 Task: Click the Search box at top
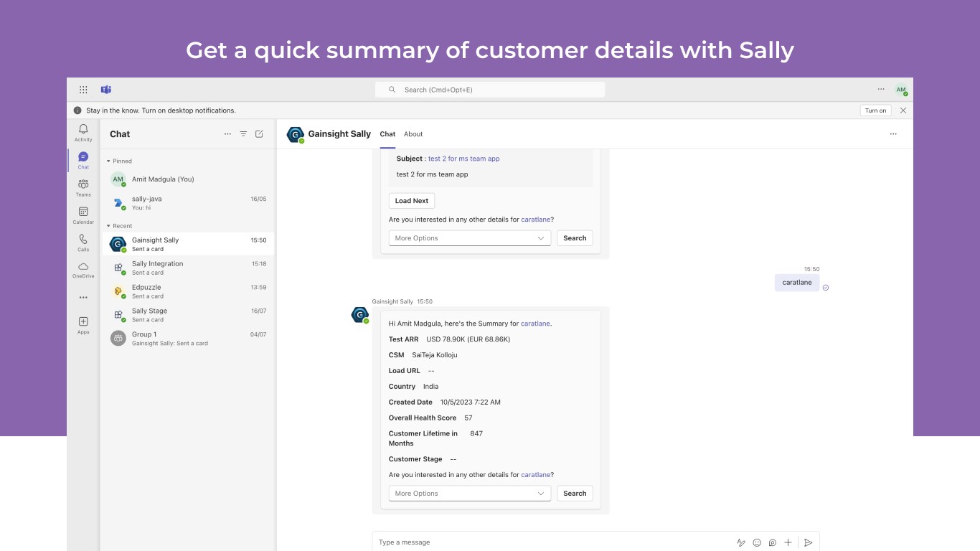click(490, 90)
